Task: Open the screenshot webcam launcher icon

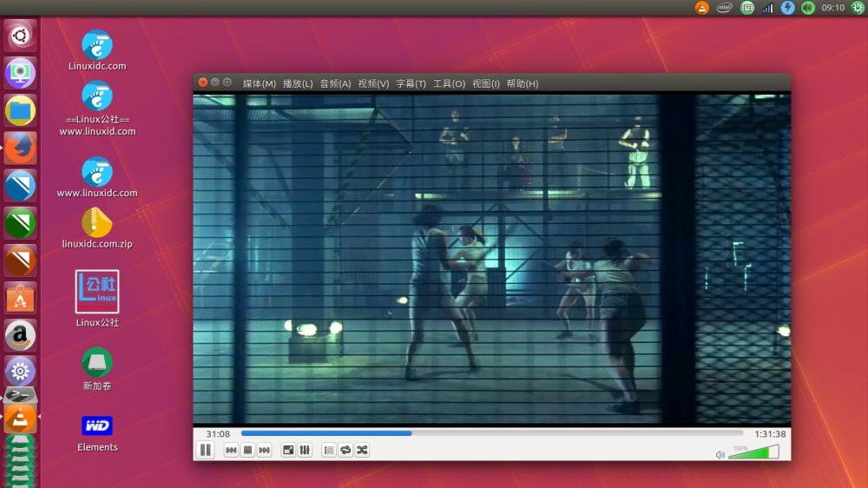Action: coord(20,73)
